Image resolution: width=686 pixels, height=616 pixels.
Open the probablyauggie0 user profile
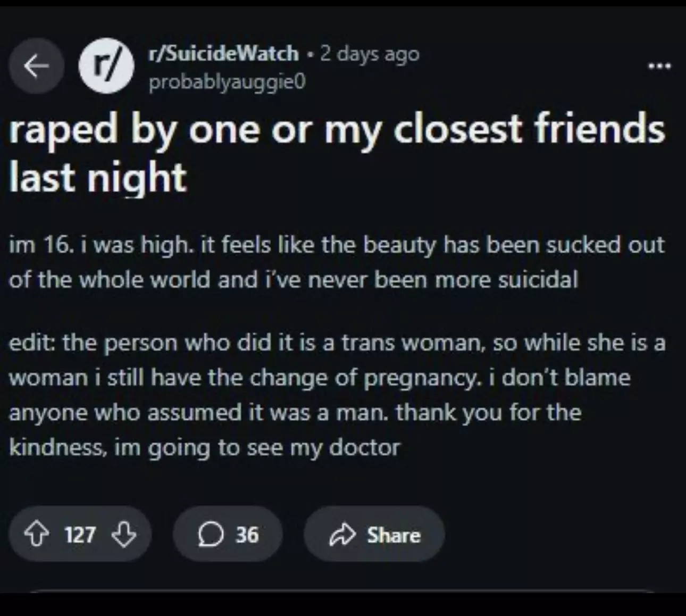pos(227,82)
